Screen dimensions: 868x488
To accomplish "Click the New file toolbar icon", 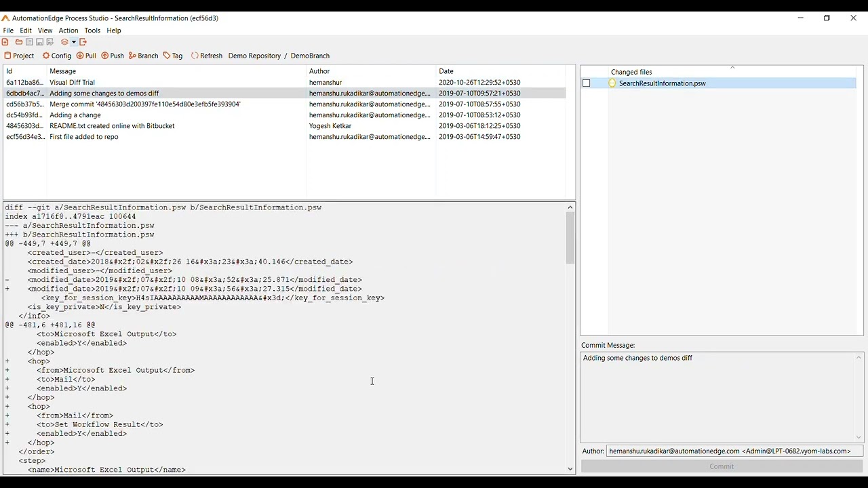I will (x=5, y=42).
